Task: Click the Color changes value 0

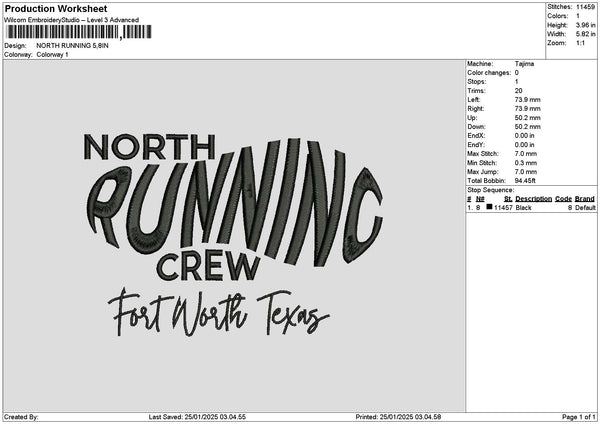Action: tap(517, 73)
